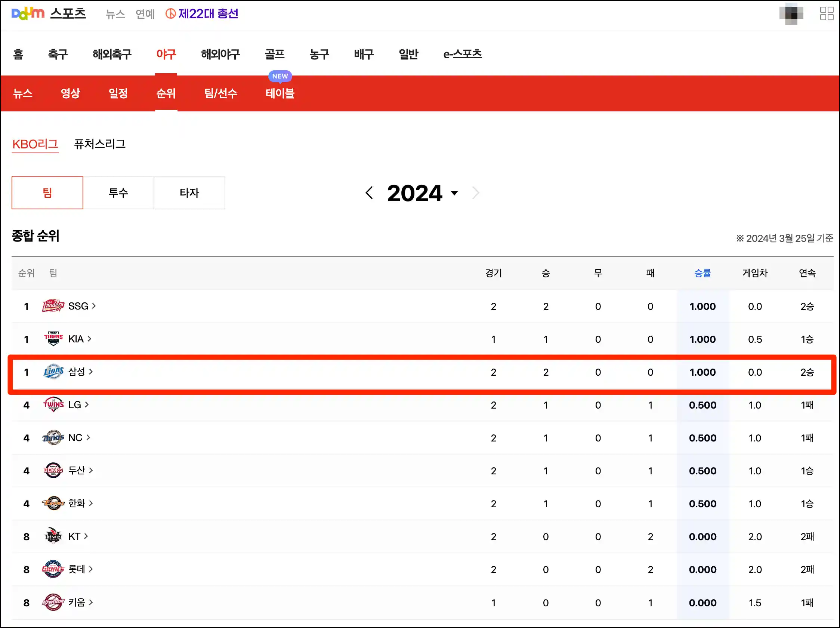Go to the 해외야구 section
The width and height of the screenshot is (840, 628).
(x=220, y=54)
